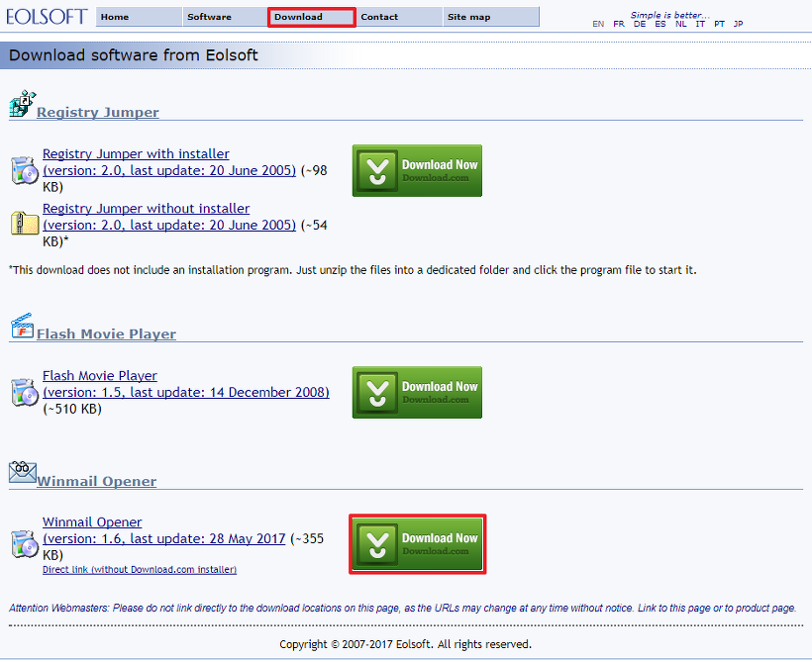Click the unzip installation footnote text
The height and width of the screenshot is (662, 812).
point(353,270)
